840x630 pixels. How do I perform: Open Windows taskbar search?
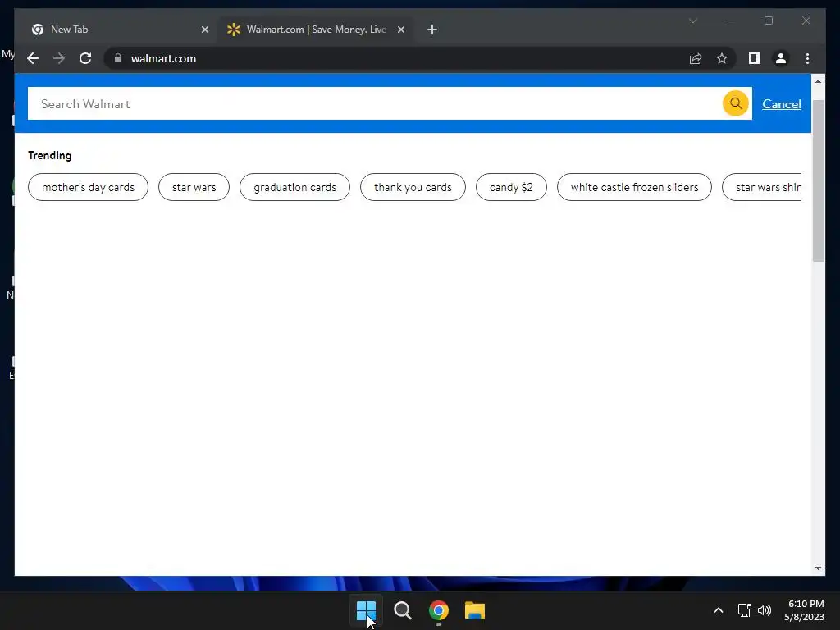tap(402, 610)
